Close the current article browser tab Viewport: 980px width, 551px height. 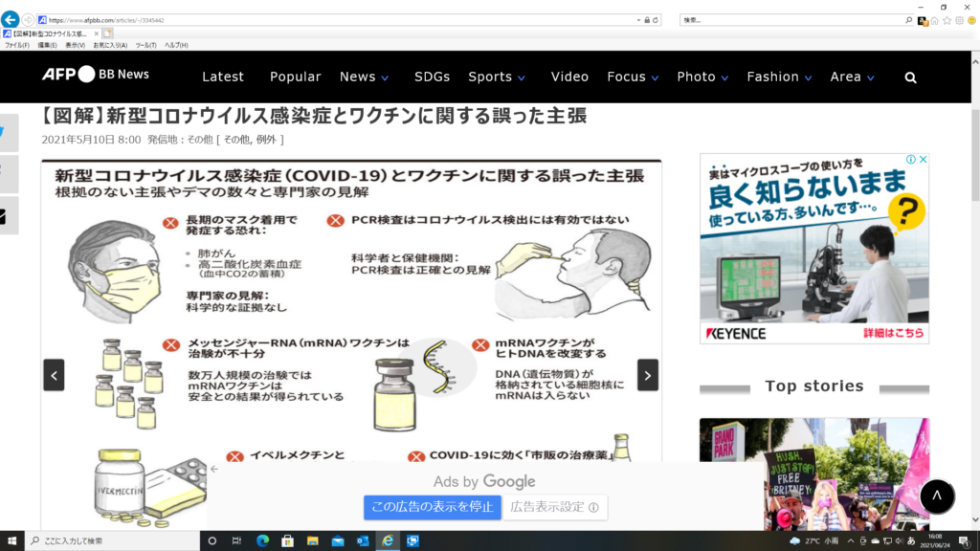coord(97,33)
